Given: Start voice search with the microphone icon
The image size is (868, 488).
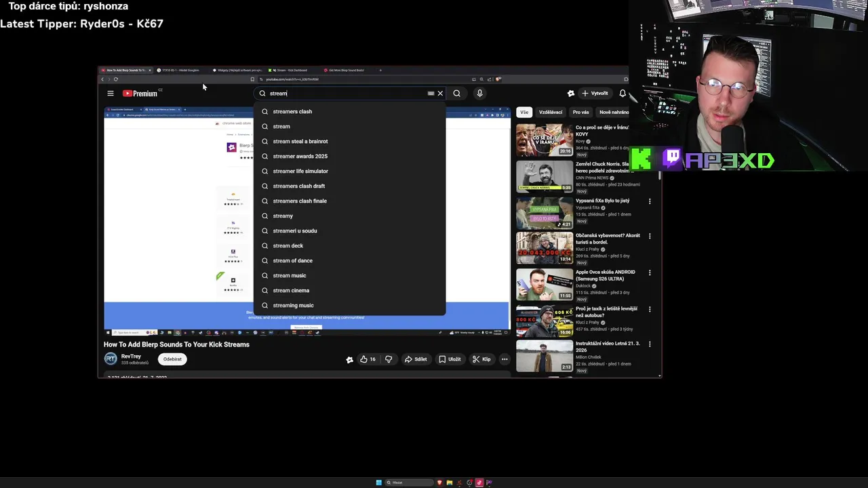Looking at the screenshot, I should point(479,94).
